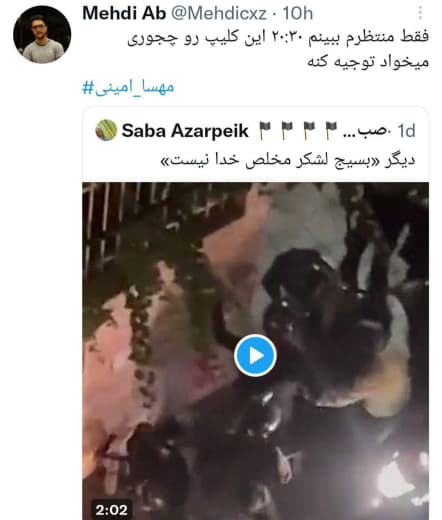Click the second black flag emoji

click(287, 131)
